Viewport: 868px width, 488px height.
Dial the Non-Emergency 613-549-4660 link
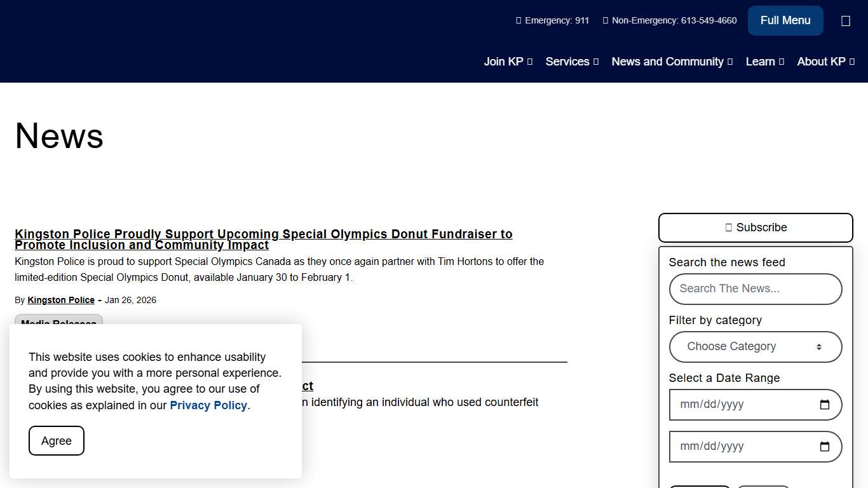point(674,21)
